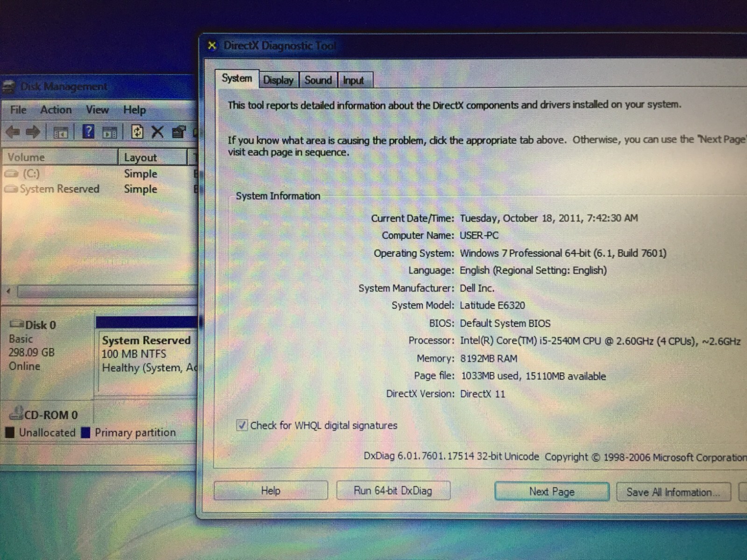The width and height of the screenshot is (747, 560).
Task: Click the Processor value Intel Core i5-2540M
Action: click(600, 341)
